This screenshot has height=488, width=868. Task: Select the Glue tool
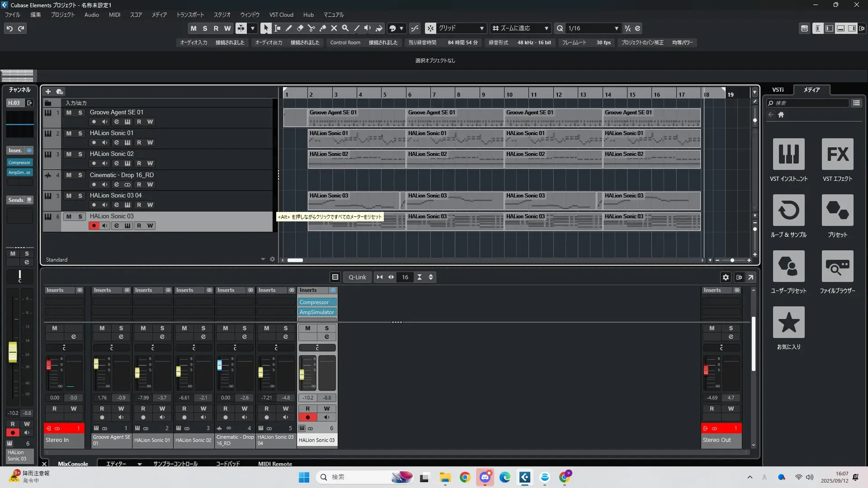point(322,28)
